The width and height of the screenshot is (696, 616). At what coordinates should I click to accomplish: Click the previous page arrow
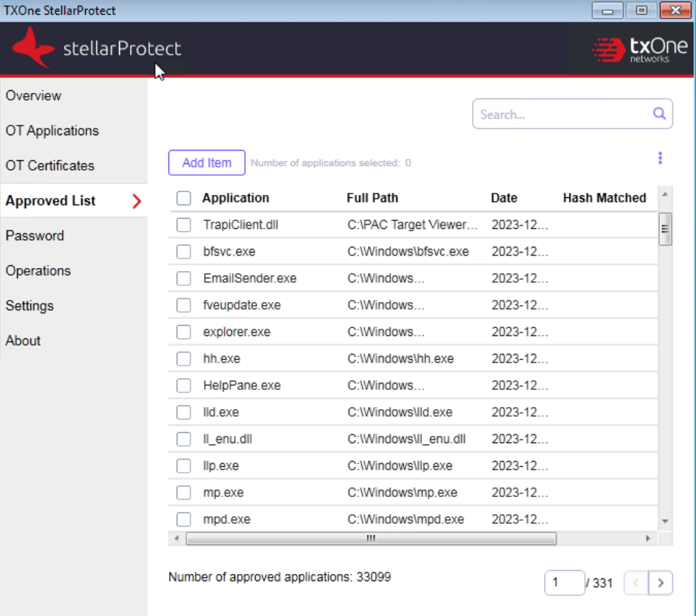(636, 583)
